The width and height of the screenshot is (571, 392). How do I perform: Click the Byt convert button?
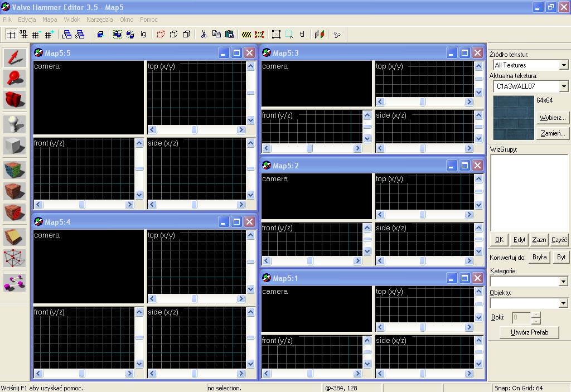coord(561,257)
